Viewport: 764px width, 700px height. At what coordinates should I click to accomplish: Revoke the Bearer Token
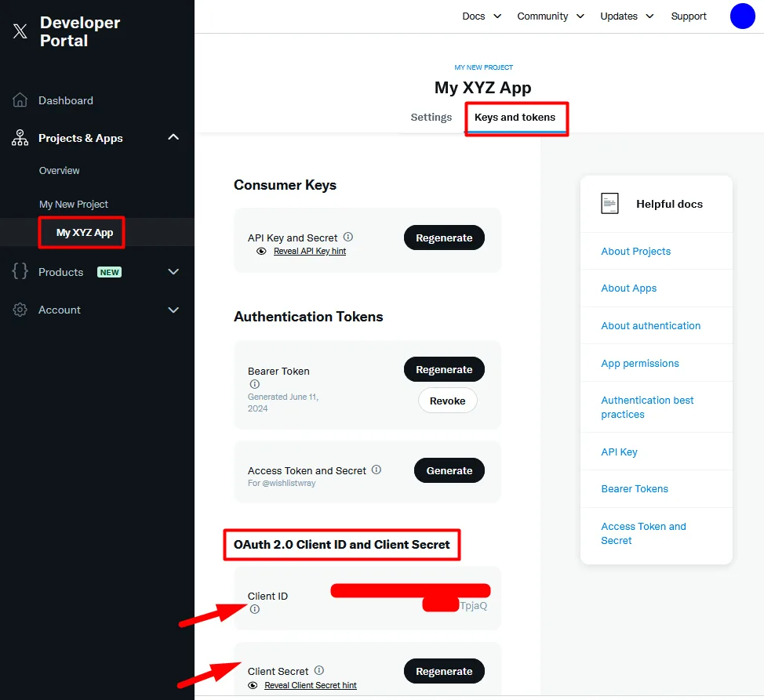(447, 401)
